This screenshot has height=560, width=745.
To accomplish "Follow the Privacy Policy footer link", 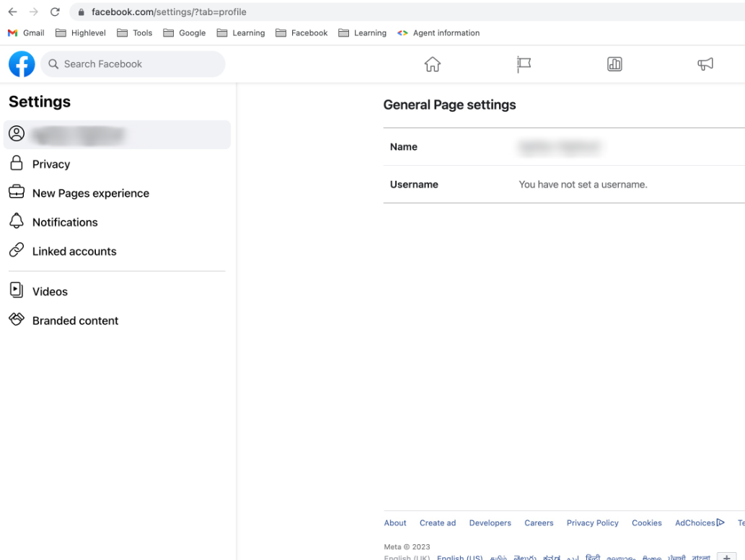I will (x=593, y=523).
